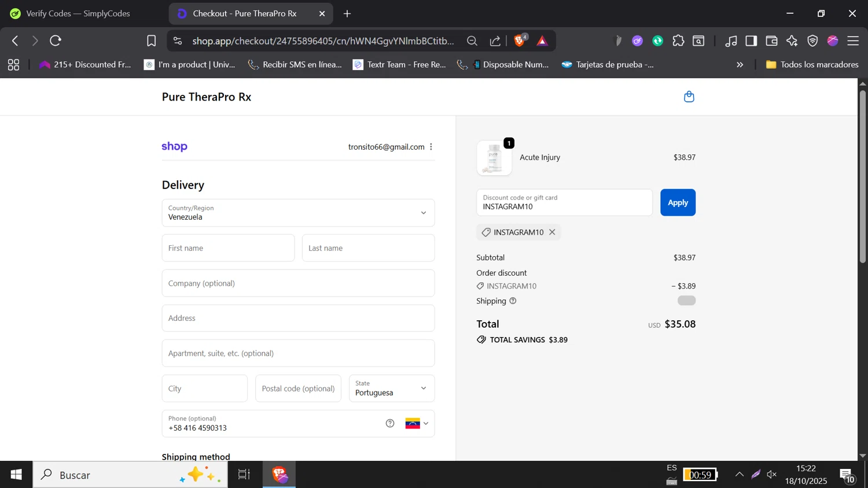Open Brave Wallet icon
This screenshot has height=488, width=868.
[771, 41]
